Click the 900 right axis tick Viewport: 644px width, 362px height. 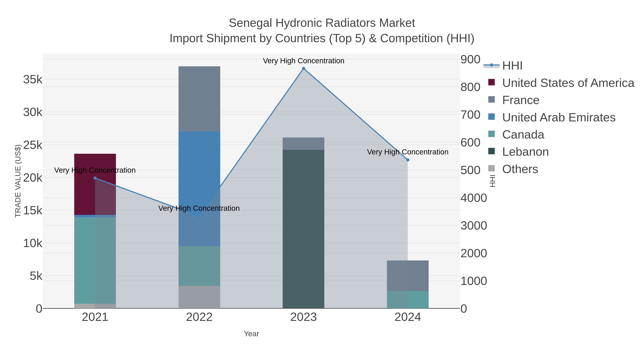tap(470, 60)
